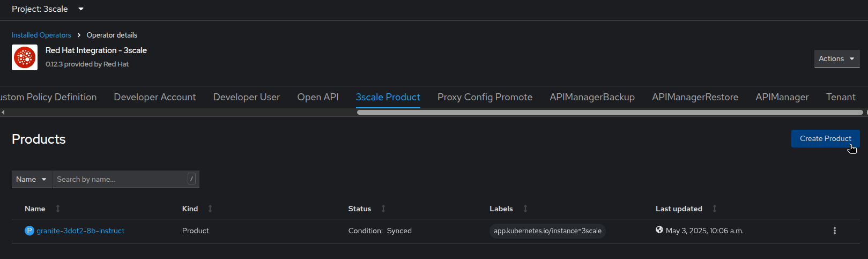Click the Product kind cell text
868x259 pixels.
[196, 231]
